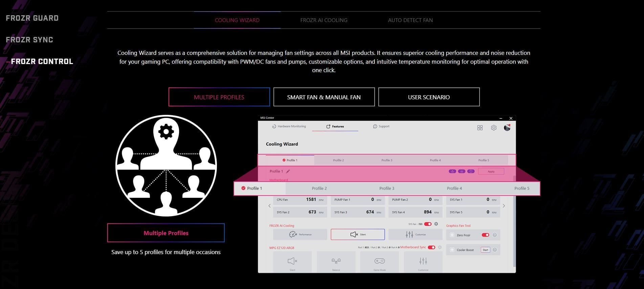
Task: Select Profile 3 in the enlarged profile bar
Action: pos(386,188)
